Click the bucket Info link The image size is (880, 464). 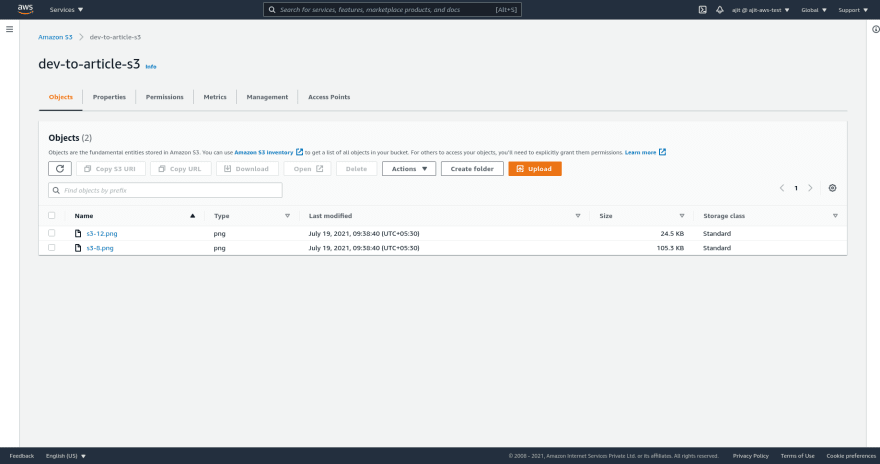[x=151, y=66]
